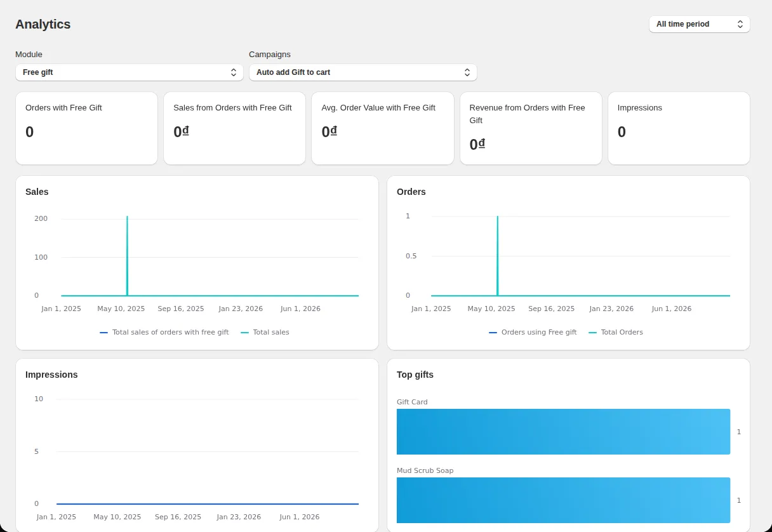Click the spike peak in the Sales chart

click(x=127, y=217)
